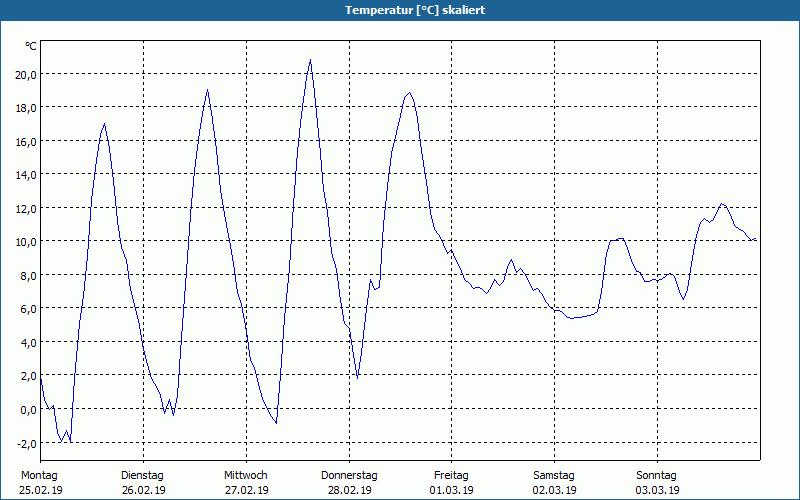
Task: Select the °C unit label
Action: click(31, 46)
